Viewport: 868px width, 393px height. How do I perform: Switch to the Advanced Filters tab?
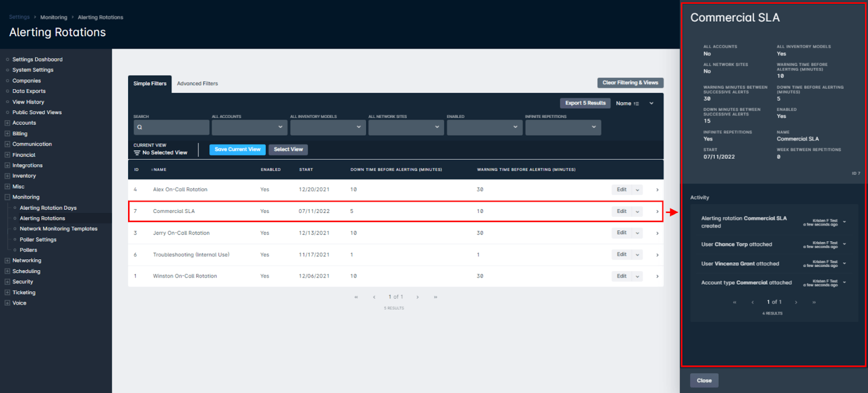pyautogui.click(x=197, y=83)
